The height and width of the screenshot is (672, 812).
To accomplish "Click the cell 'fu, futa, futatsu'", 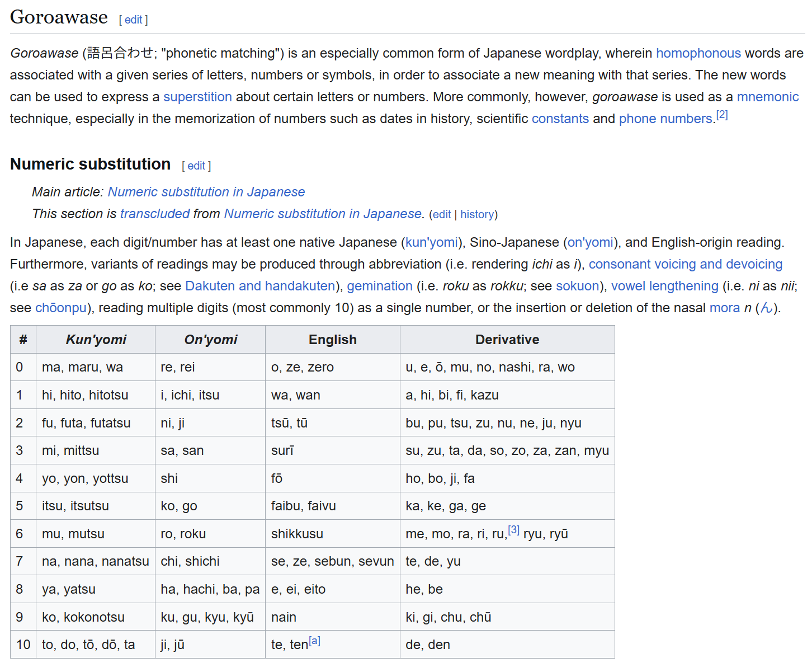I will (96, 422).
